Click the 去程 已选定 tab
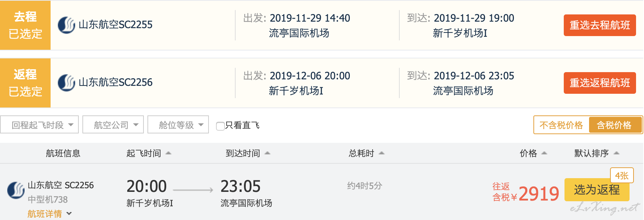The width and height of the screenshot is (644, 220). click(x=25, y=25)
